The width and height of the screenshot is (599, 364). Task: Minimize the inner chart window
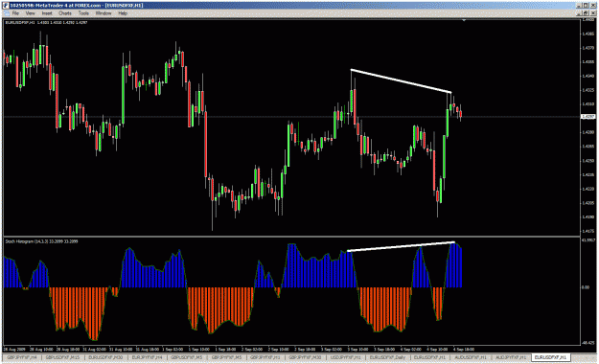click(x=580, y=13)
